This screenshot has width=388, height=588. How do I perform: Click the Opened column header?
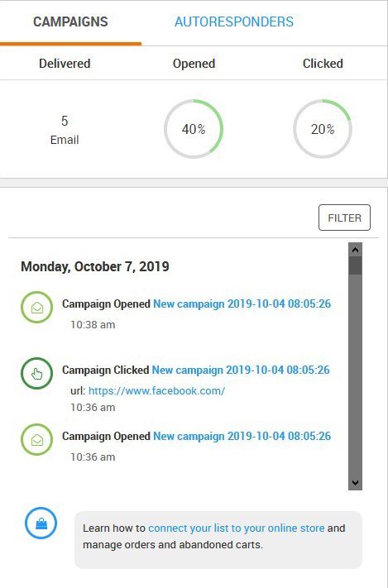coord(194,64)
